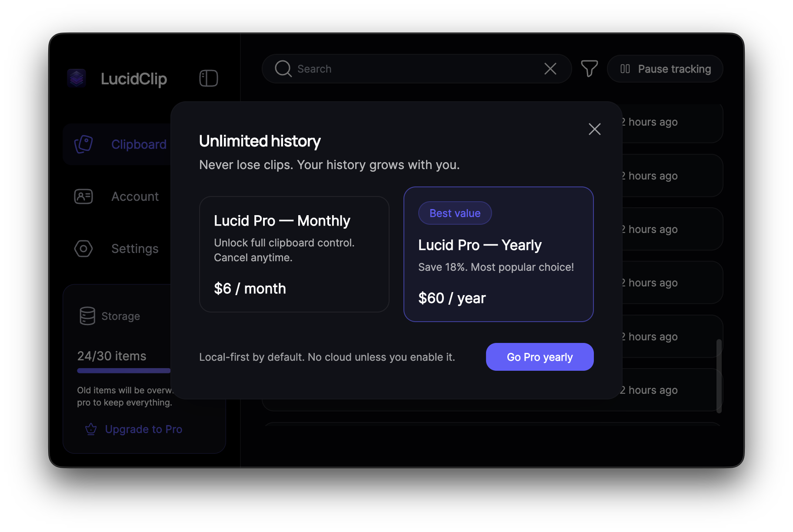This screenshot has height=532, width=793.
Task: Dismiss the Unlimited history dialog
Action: point(594,129)
